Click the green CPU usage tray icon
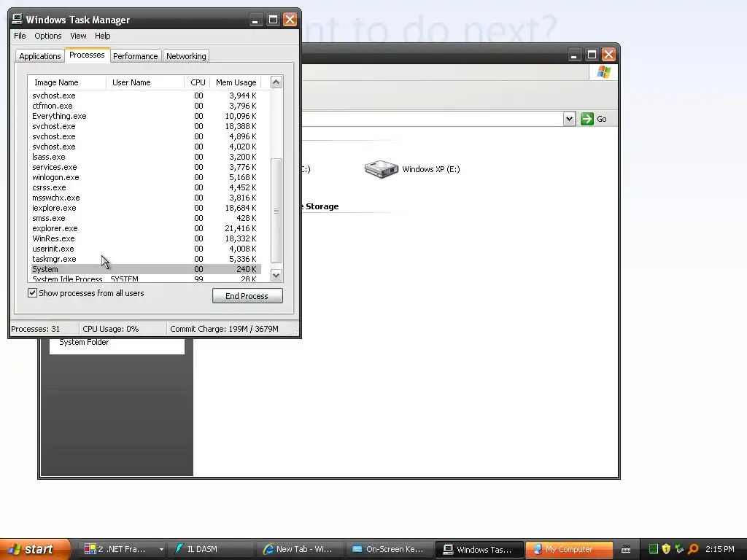This screenshot has height=560, width=747. [x=653, y=549]
